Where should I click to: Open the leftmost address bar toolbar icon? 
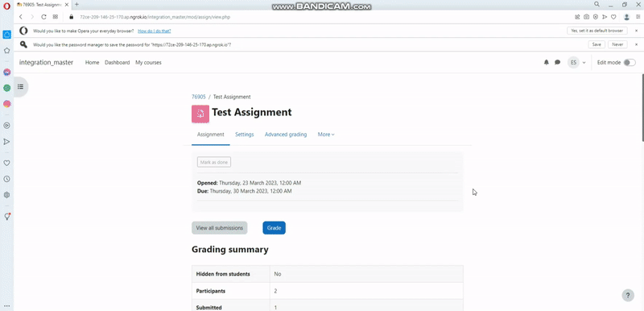tap(577, 17)
